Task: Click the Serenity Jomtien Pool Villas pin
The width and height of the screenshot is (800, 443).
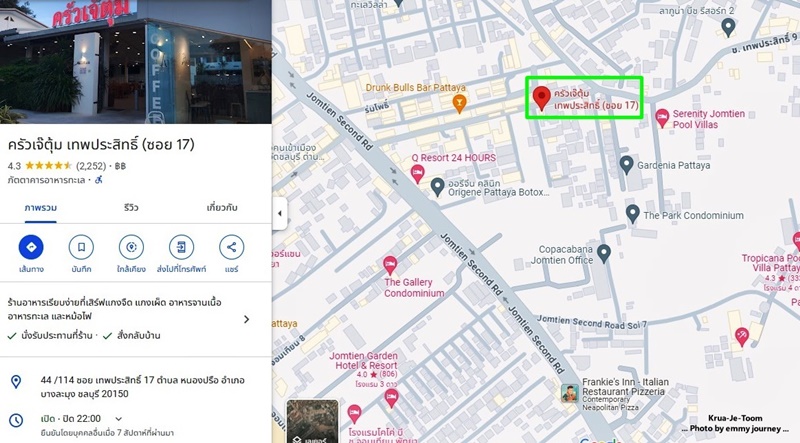Action: click(662, 118)
